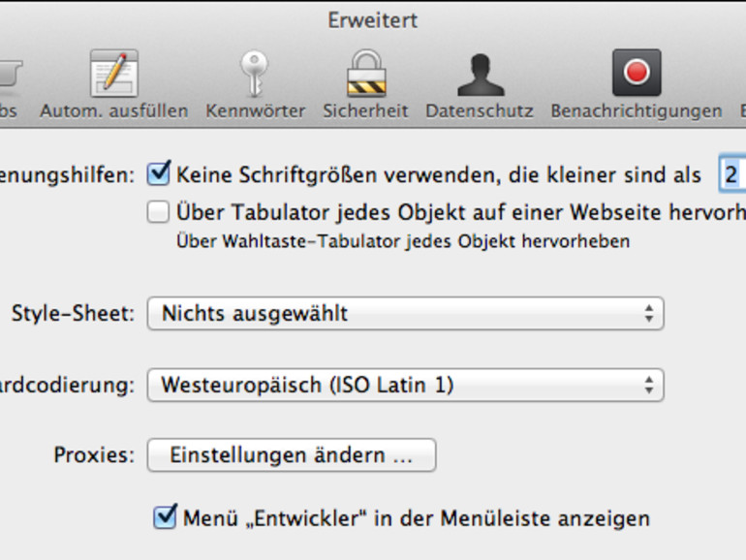Click Einstellungen ändern proxies button
Screen dimensions: 746x560
click(x=292, y=455)
